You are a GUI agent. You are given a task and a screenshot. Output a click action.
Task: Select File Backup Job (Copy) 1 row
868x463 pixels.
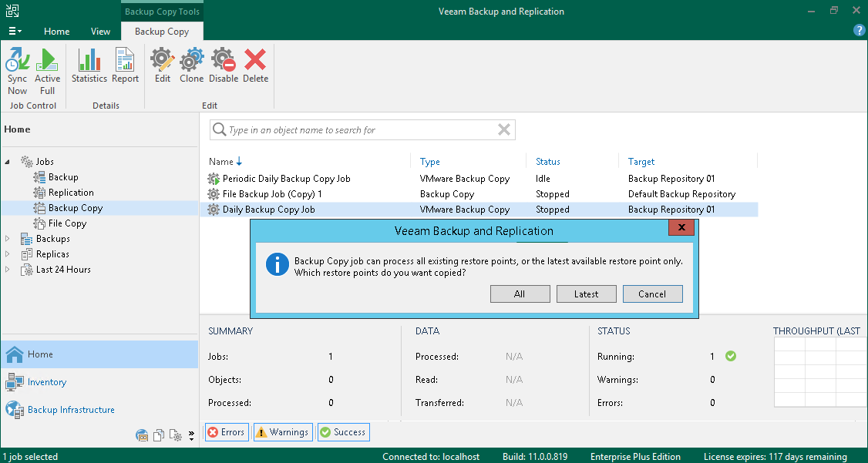[x=479, y=194]
